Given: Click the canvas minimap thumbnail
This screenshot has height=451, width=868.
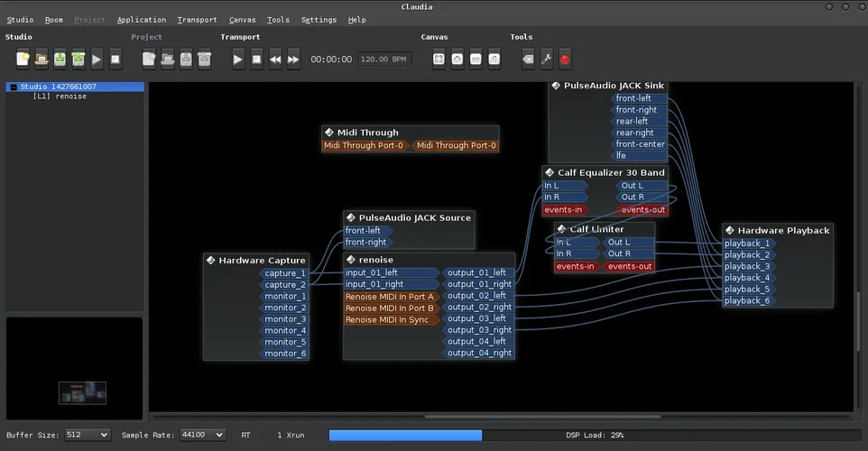Looking at the screenshot, I should pos(82,392).
